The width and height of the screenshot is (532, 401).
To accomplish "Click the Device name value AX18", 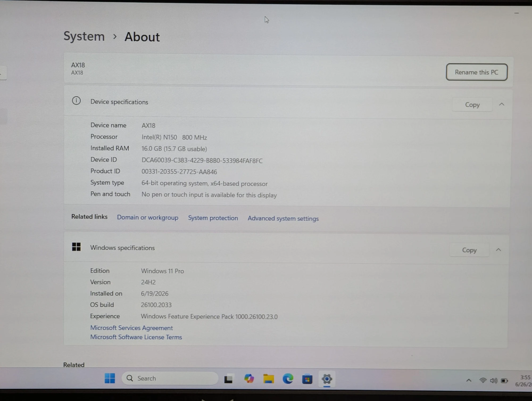I will click(x=148, y=125).
